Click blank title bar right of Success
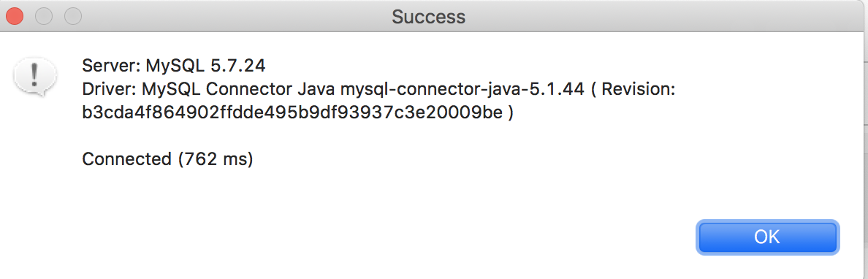Image resolution: width=868 pixels, height=279 pixels. [664, 17]
